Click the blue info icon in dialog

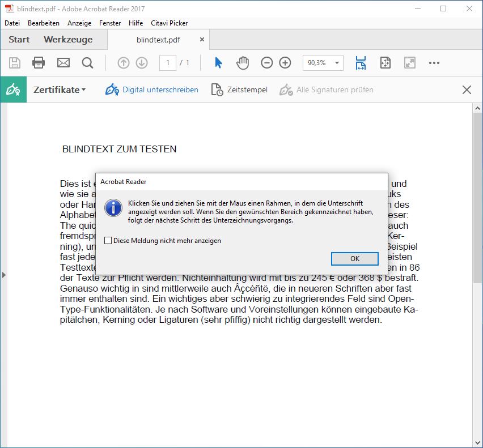click(113, 208)
